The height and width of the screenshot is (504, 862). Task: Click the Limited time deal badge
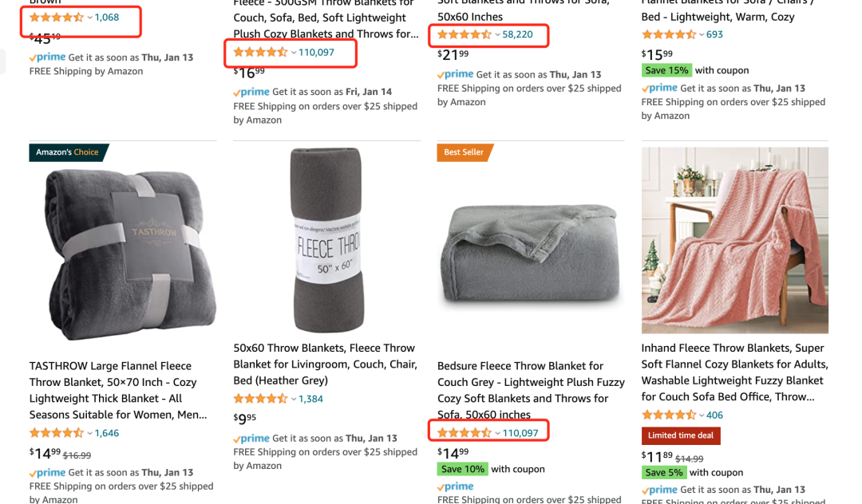pos(681,435)
